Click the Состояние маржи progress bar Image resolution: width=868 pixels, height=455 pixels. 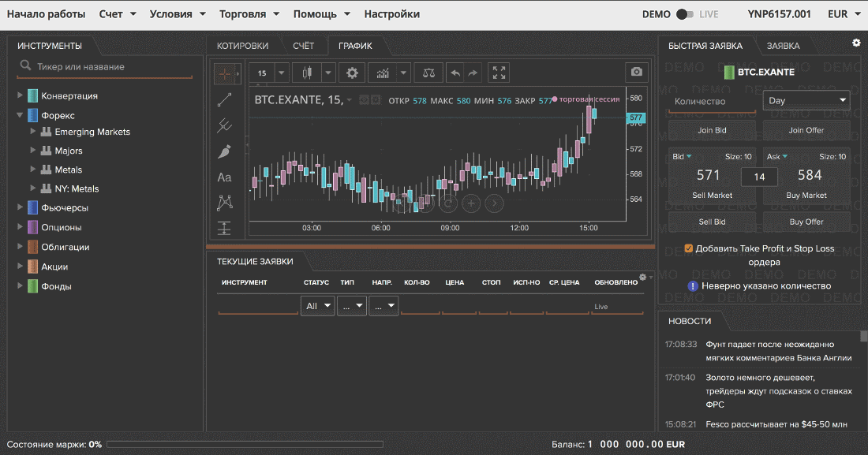pyautogui.click(x=245, y=445)
